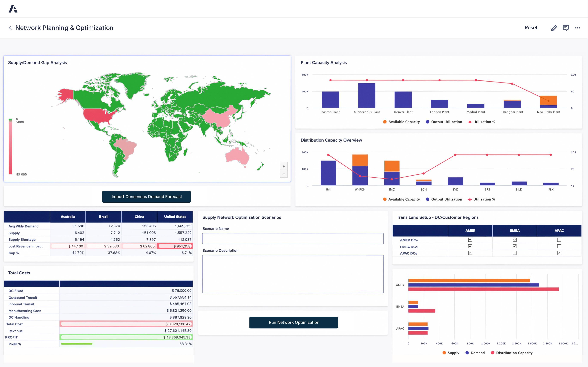Open the comments panel icon at top right
Screen dimensions: 588x367
[566, 28]
